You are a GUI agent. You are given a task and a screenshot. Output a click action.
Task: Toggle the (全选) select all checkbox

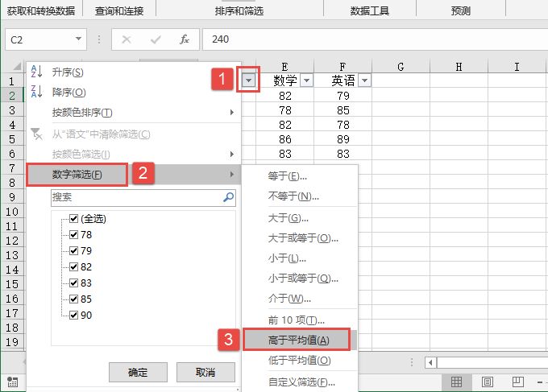coord(74,218)
